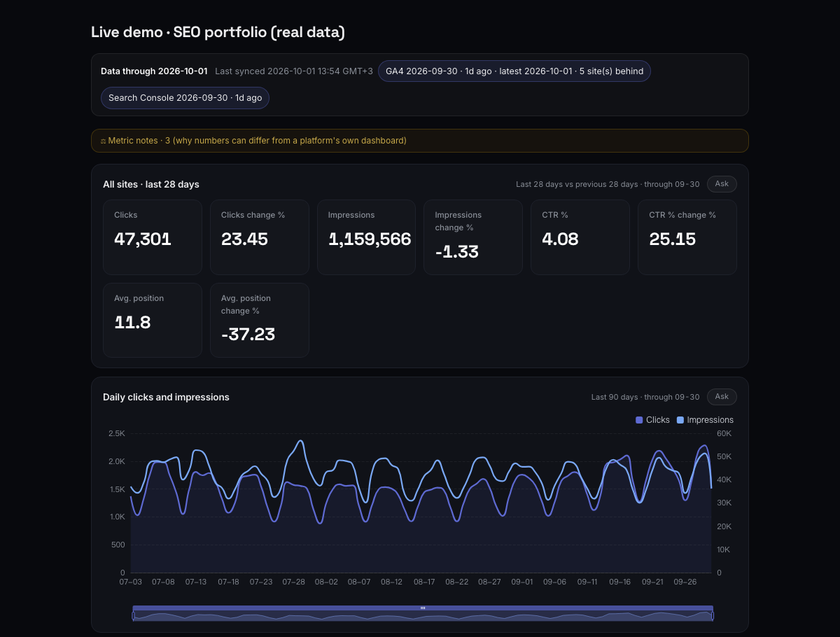Select the Impressions 1,159,566 card
This screenshot has width=840, height=637.
(x=367, y=237)
